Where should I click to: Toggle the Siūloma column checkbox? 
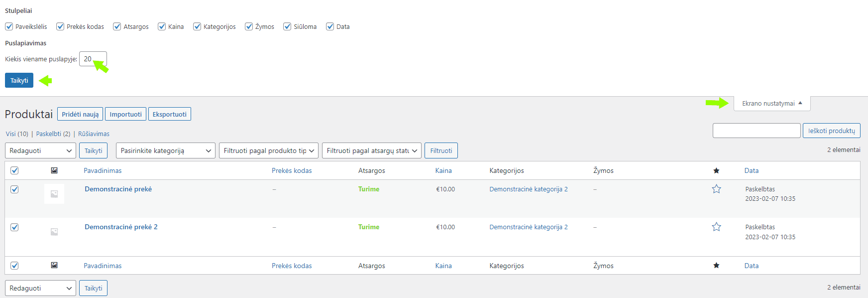[287, 26]
